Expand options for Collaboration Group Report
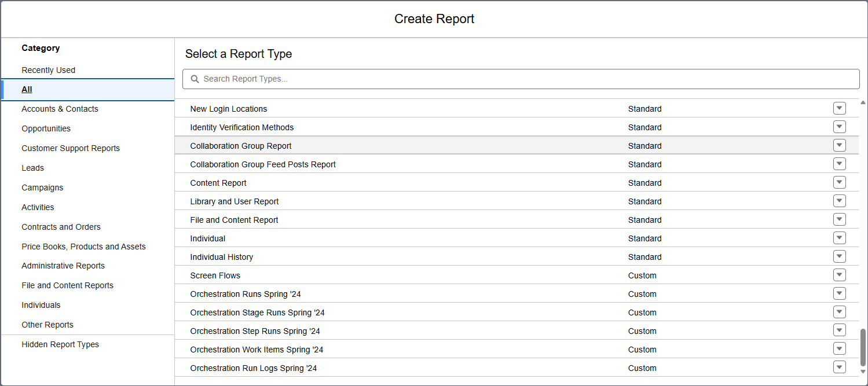 839,145
